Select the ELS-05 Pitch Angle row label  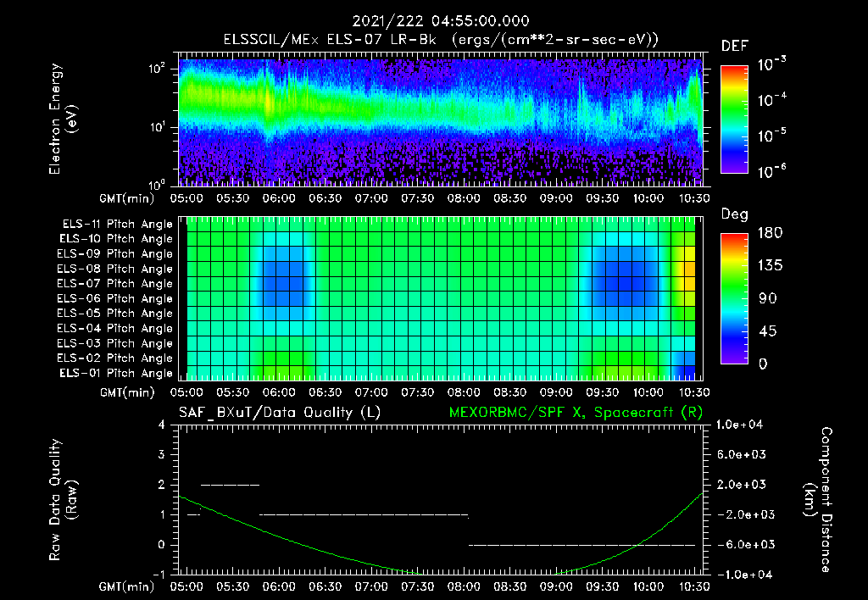pyautogui.click(x=115, y=314)
